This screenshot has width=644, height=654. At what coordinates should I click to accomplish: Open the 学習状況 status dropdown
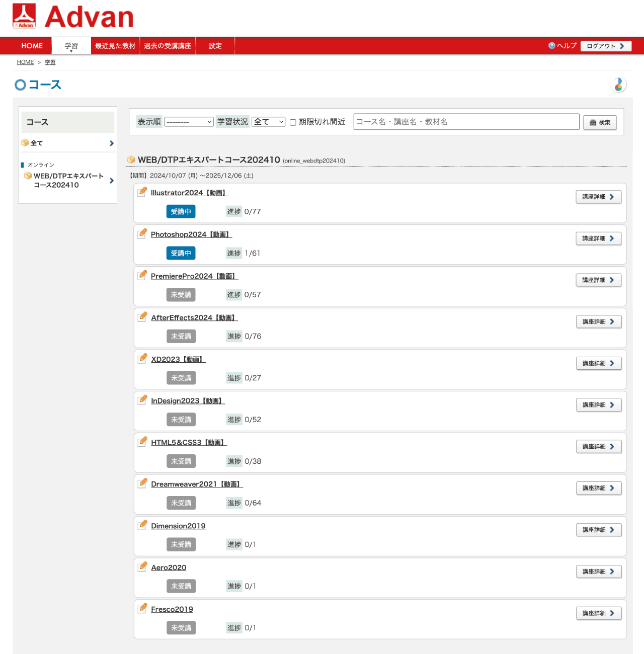coord(269,122)
